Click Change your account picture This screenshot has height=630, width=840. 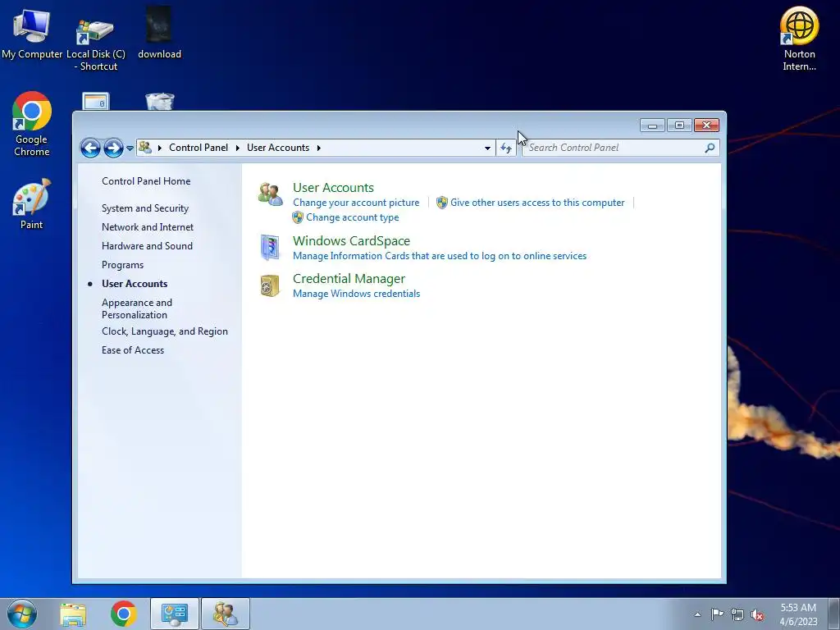[x=356, y=203]
